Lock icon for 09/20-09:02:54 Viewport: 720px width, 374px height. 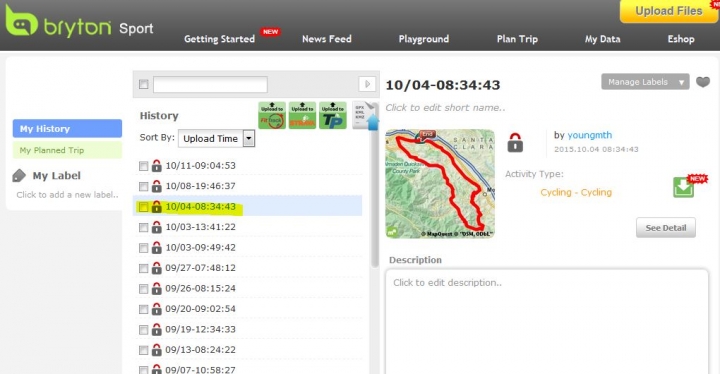157,309
